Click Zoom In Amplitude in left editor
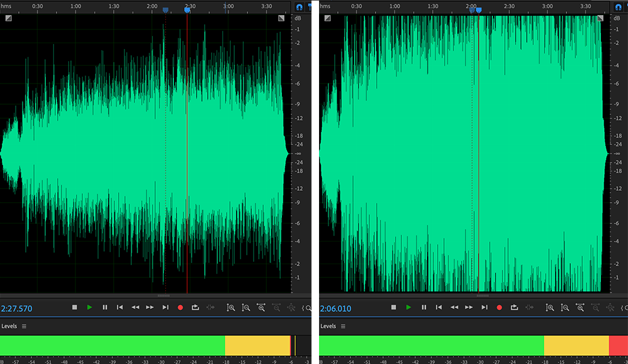628x364 pixels. [231, 308]
